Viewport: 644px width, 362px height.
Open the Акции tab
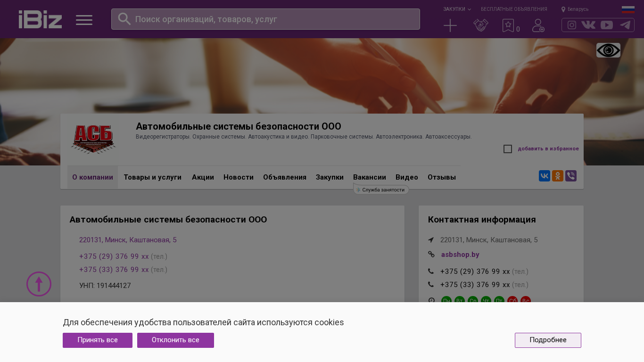click(203, 177)
